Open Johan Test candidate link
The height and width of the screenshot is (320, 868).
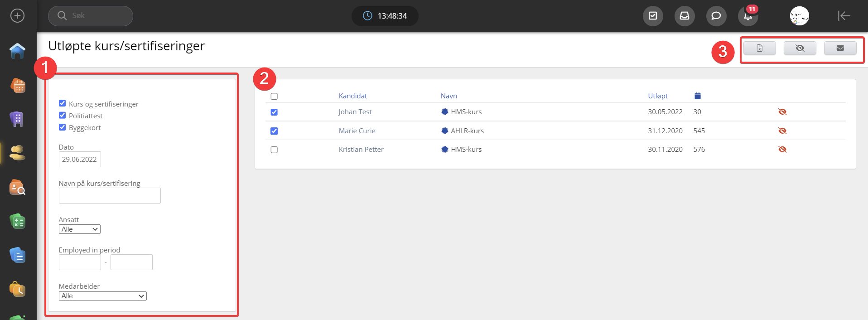pos(355,112)
